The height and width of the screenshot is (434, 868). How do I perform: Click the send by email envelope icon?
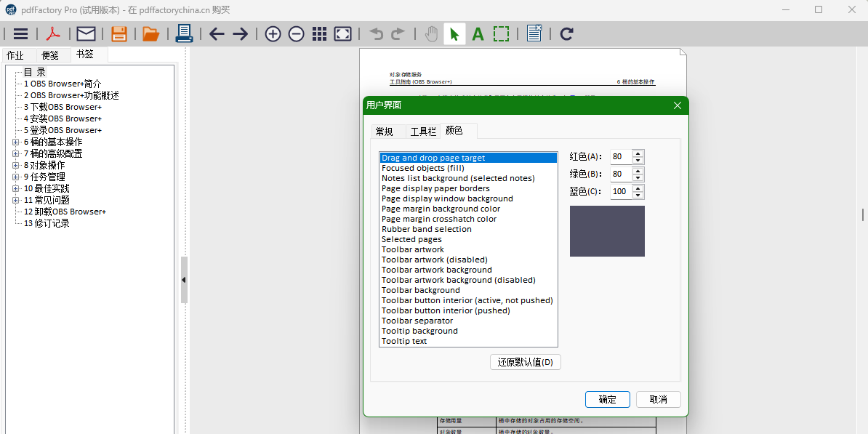pyautogui.click(x=86, y=33)
